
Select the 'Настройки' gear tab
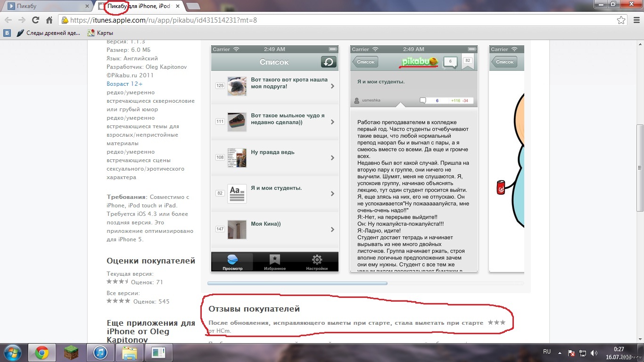(x=317, y=262)
